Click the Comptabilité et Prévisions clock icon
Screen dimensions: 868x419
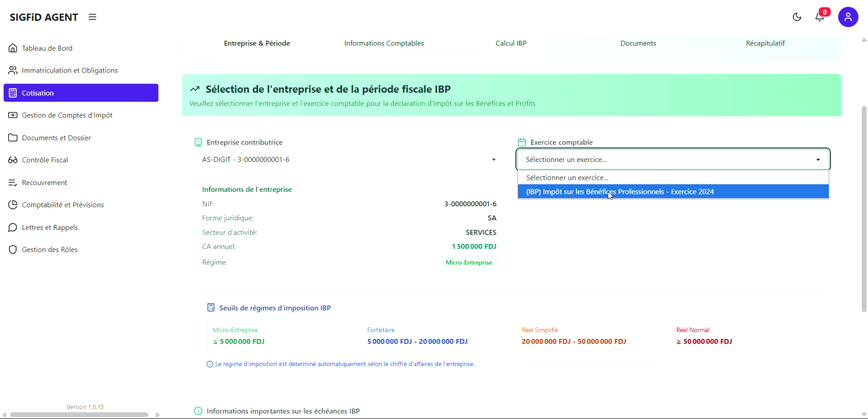pyautogui.click(x=12, y=204)
